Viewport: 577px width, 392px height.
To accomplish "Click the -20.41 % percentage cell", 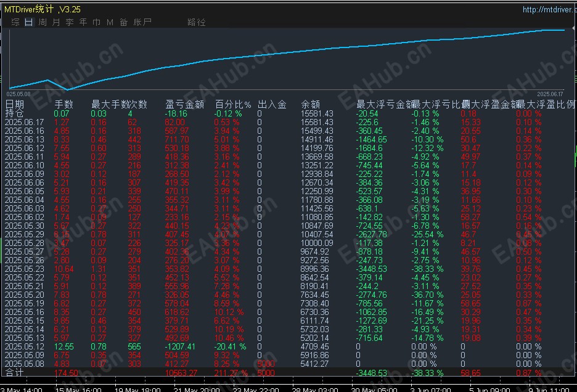I will click(231, 347).
